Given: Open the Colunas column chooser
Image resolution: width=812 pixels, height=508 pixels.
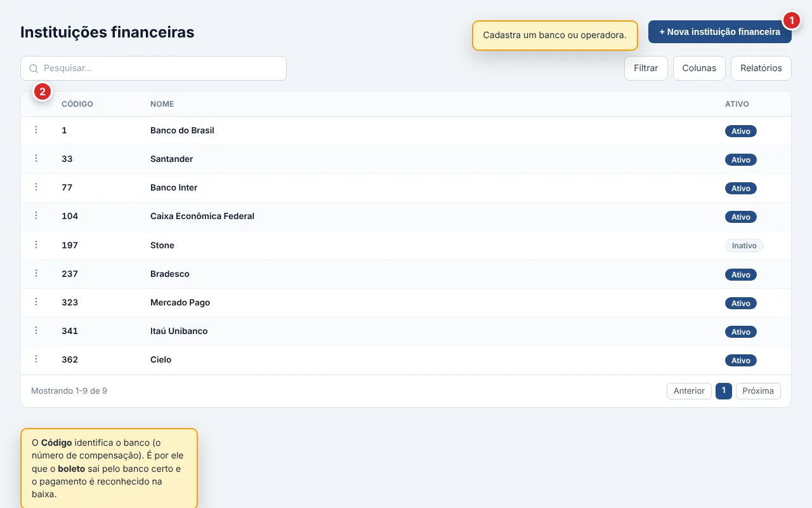Looking at the screenshot, I should coord(699,68).
